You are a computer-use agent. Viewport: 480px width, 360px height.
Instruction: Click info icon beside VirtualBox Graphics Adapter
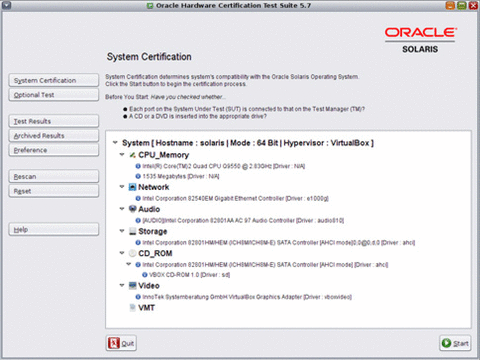138,297
